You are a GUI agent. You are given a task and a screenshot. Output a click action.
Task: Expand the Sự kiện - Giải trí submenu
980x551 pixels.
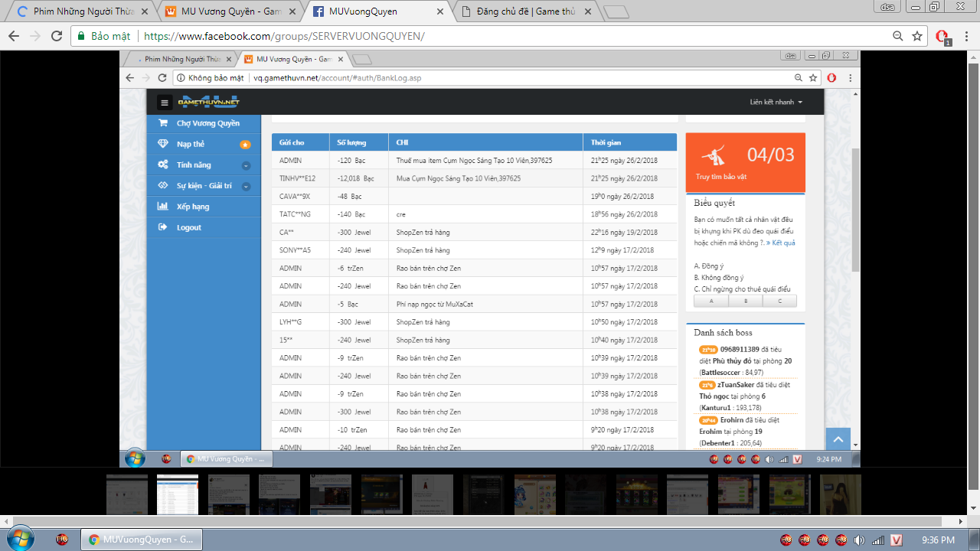246,186
